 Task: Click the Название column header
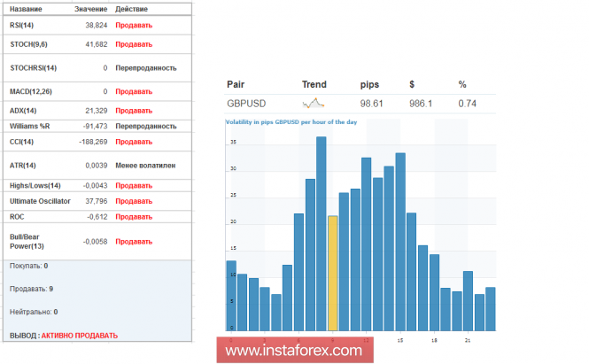click(x=27, y=9)
